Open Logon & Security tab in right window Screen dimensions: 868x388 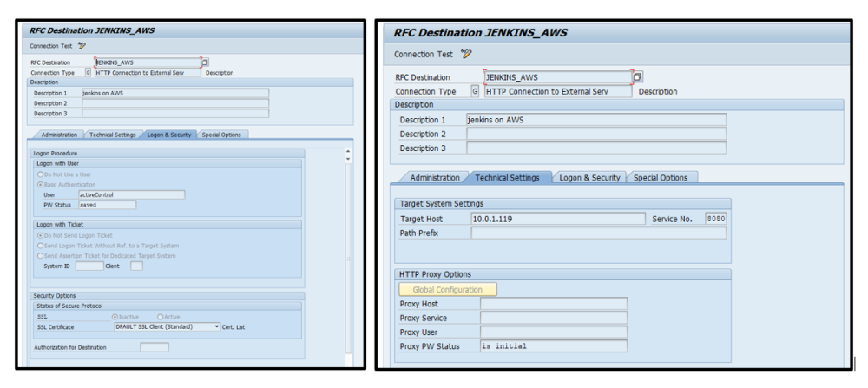click(x=589, y=178)
